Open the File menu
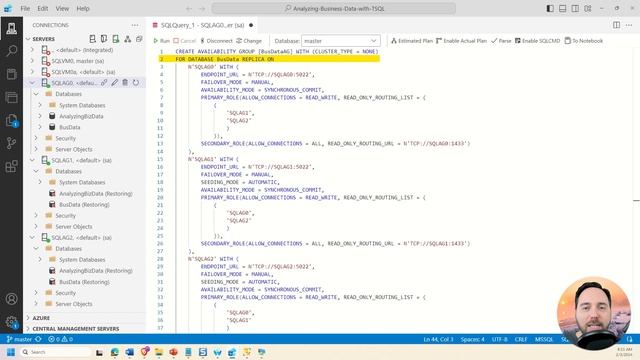Image resolution: width=640 pixels, height=360 pixels. point(25,8)
